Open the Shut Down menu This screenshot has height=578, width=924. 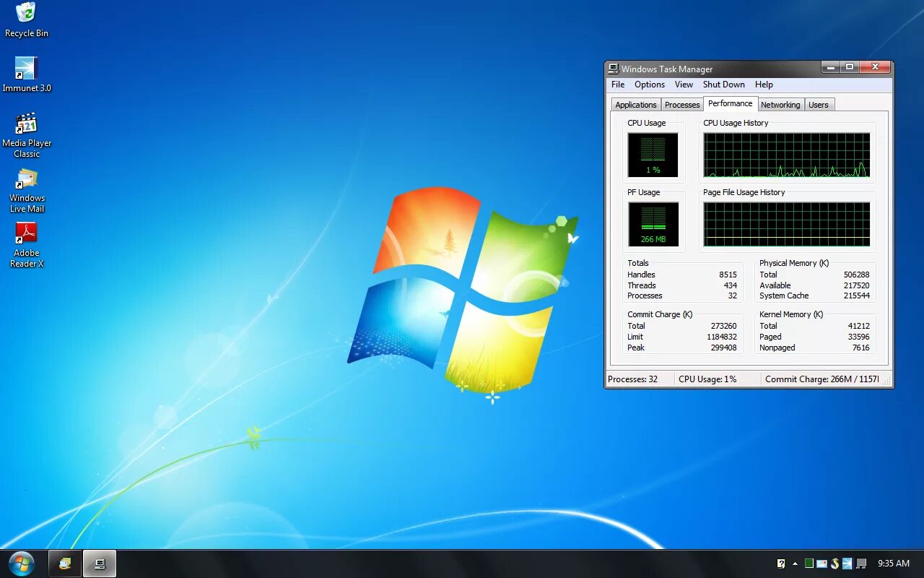[x=724, y=85]
